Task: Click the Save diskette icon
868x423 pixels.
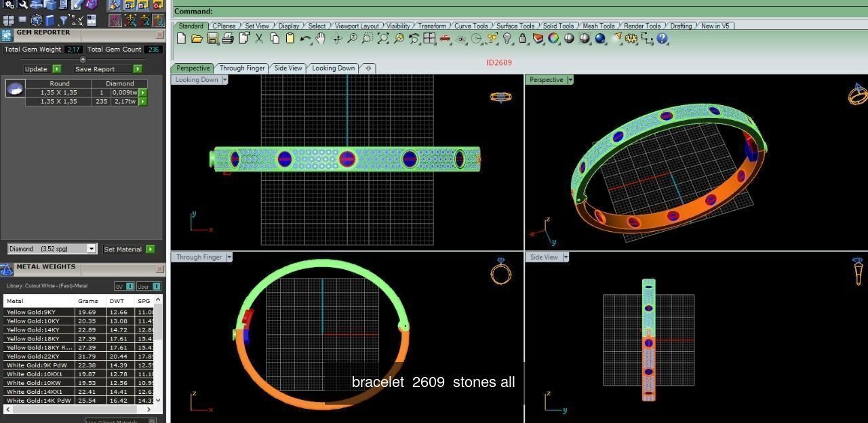Action: pyautogui.click(x=212, y=39)
